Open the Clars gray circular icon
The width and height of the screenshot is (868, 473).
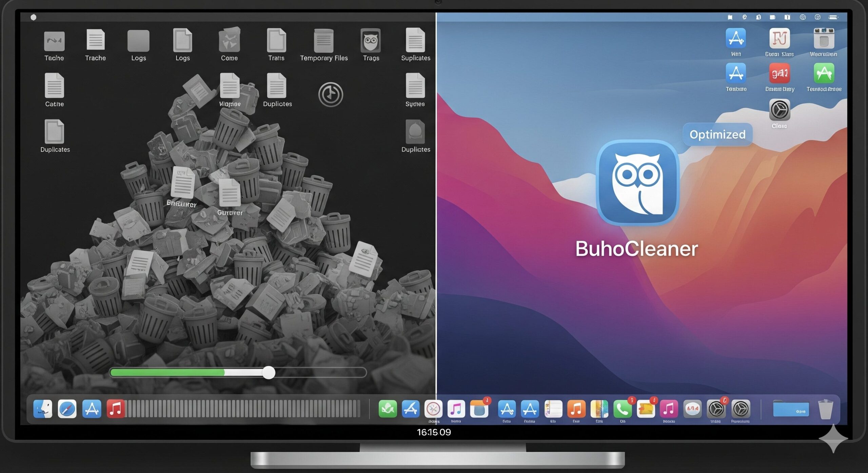click(780, 110)
